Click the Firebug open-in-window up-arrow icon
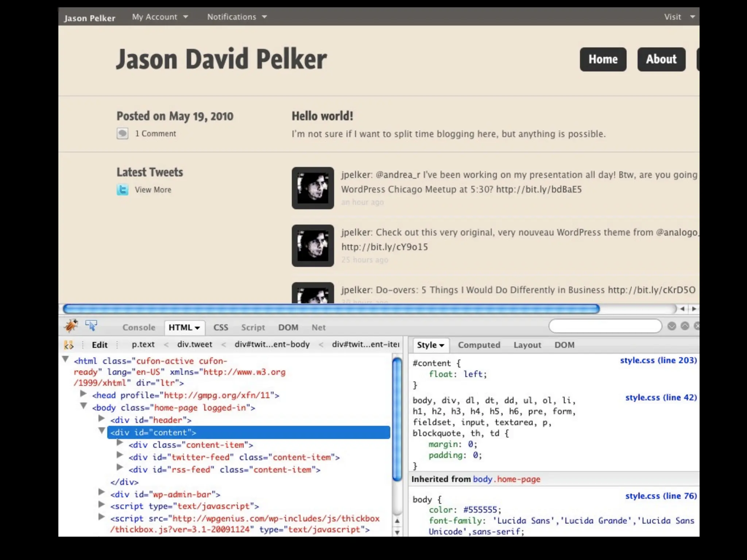Image resolution: width=747 pixels, height=560 pixels. (685, 326)
